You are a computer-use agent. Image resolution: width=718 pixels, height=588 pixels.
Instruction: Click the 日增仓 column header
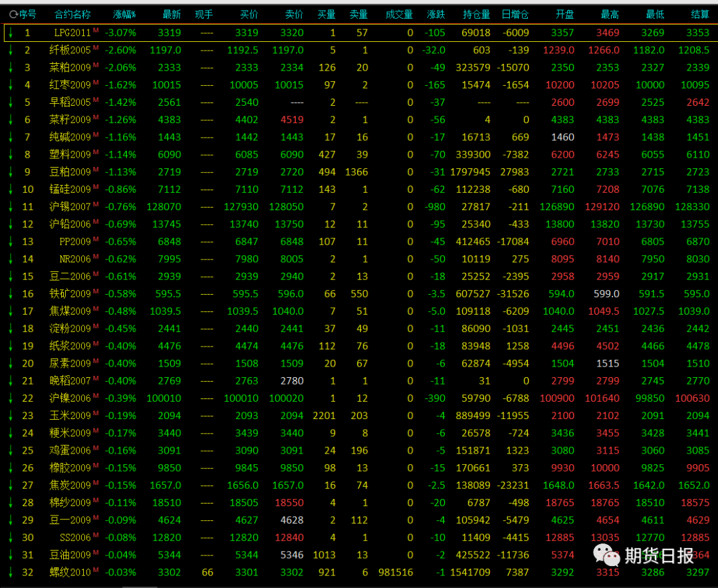click(x=515, y=15)
